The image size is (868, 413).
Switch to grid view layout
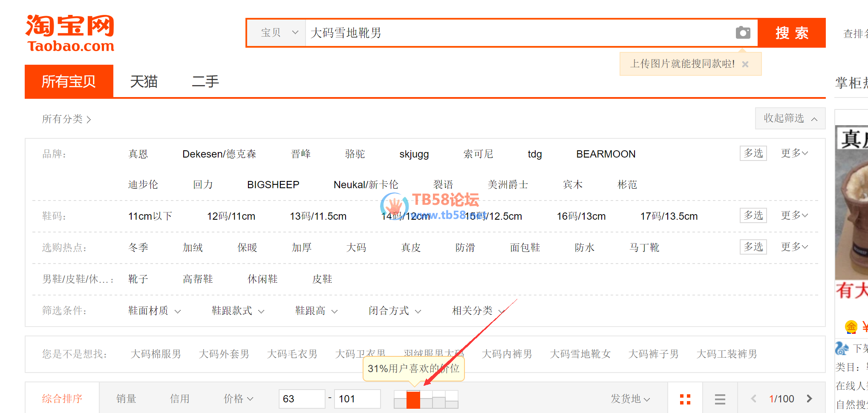(685, 399)
